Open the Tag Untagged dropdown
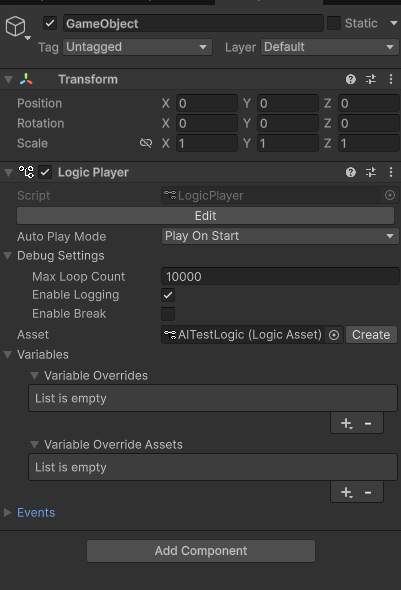Screen dimensions: 401x590 (137, 47)
